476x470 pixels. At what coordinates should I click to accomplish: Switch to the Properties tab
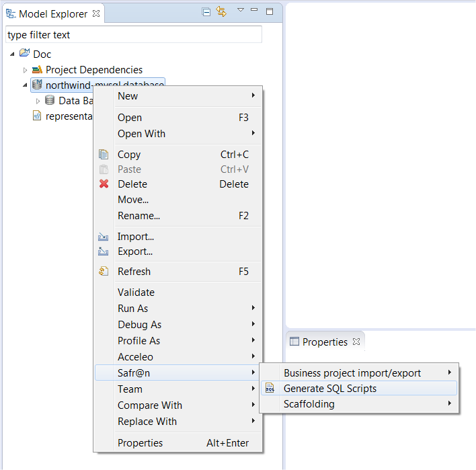tap(325, 342)
